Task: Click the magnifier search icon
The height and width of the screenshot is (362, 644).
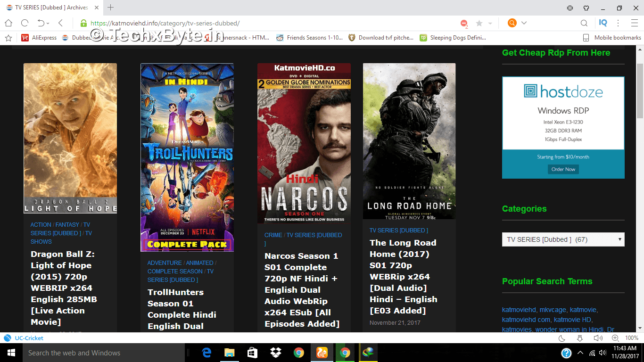Action: tap(584, 23)
